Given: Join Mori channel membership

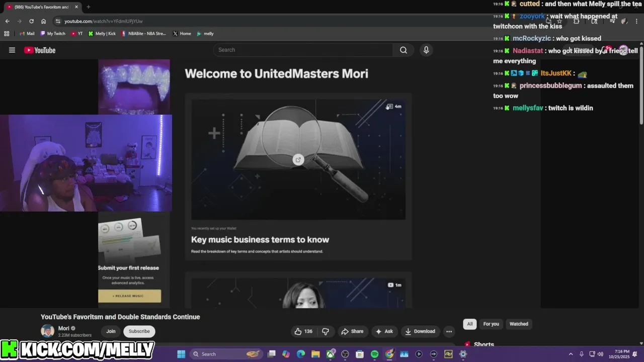Looking at the screenshot, I should [x=111, y=331].
